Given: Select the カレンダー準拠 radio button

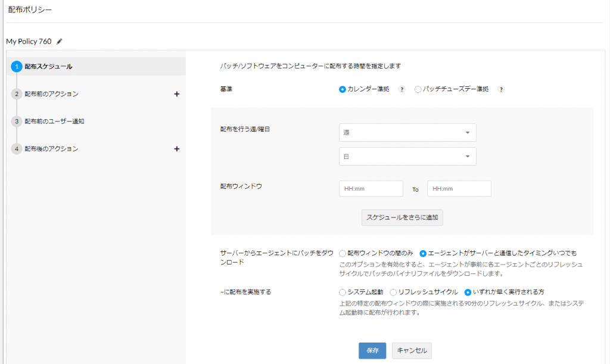Looking at the screenshot, I should (x=343, y=89).
